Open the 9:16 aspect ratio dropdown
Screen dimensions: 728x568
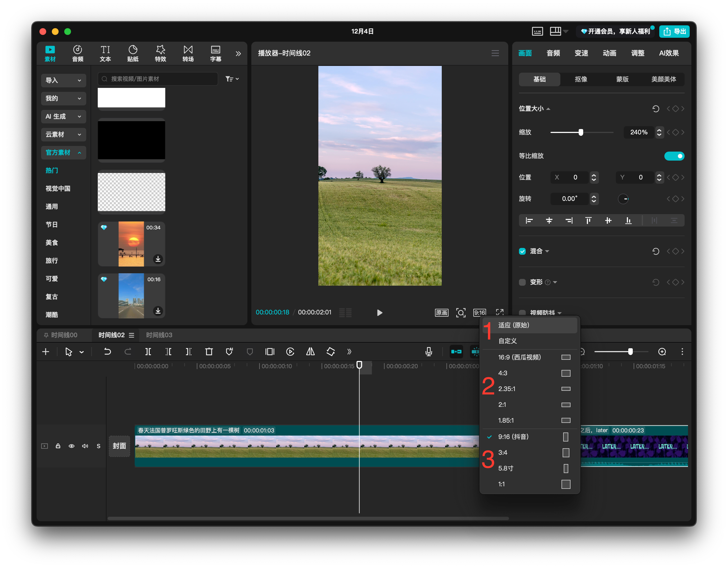click(480, 312)
